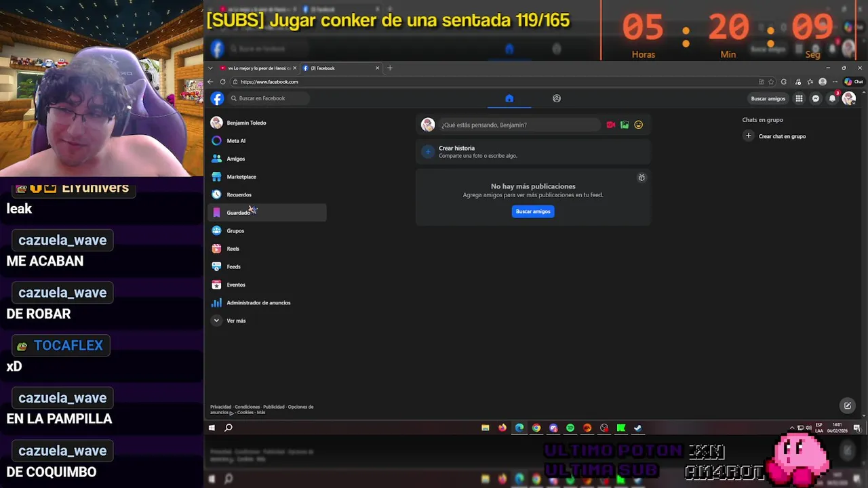Open the Facebook logo home link
The width and height of the screenshot is (868, 488).
coord(217,98)
